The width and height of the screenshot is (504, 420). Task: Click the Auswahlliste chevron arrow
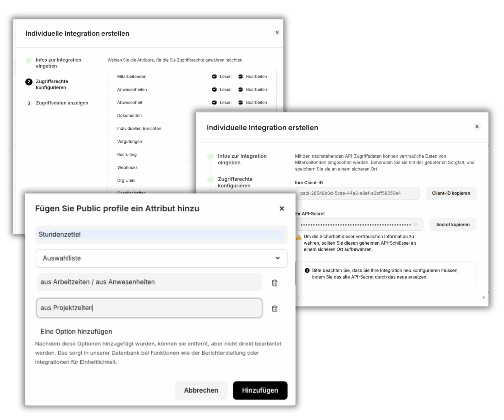coord(278,258)
